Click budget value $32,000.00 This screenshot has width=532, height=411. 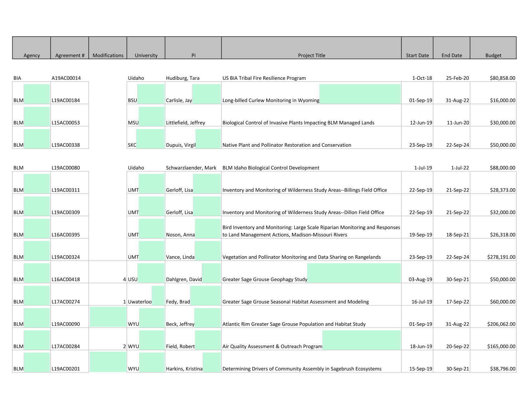[502, 212]
